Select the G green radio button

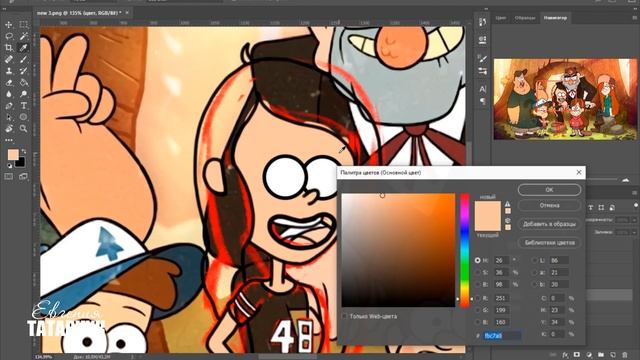pyautogui.click(x=478, y=310)
